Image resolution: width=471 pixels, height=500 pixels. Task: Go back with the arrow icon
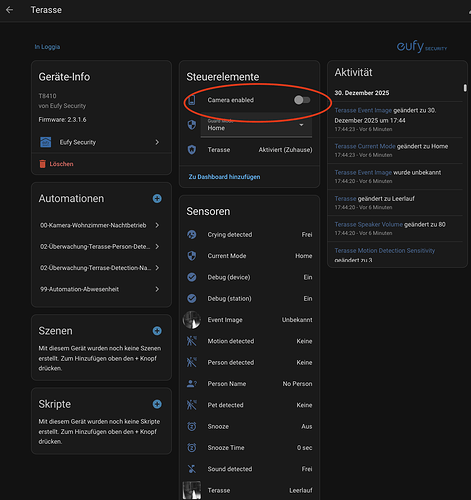coord(10,10)
